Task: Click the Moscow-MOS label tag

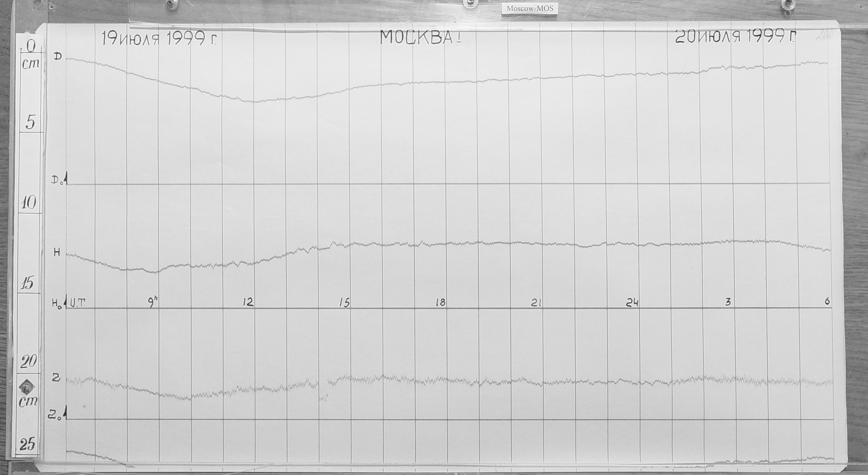Action: (529, 8)
